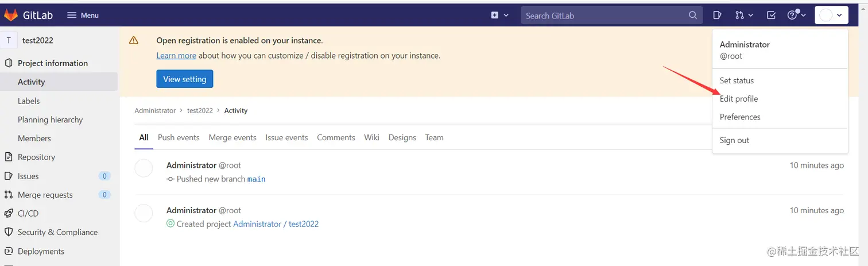Go to test2022 in breadcrumb
This screenshot has height=266, width=868.
(200, 110)
